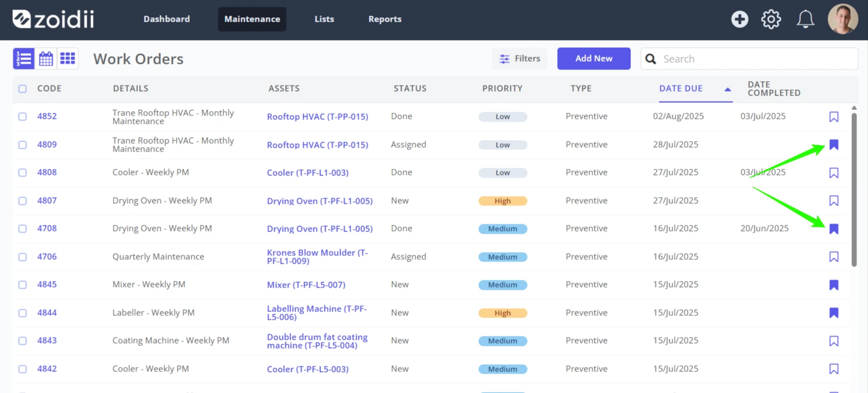Switch to list view

[x=24, y=58]
